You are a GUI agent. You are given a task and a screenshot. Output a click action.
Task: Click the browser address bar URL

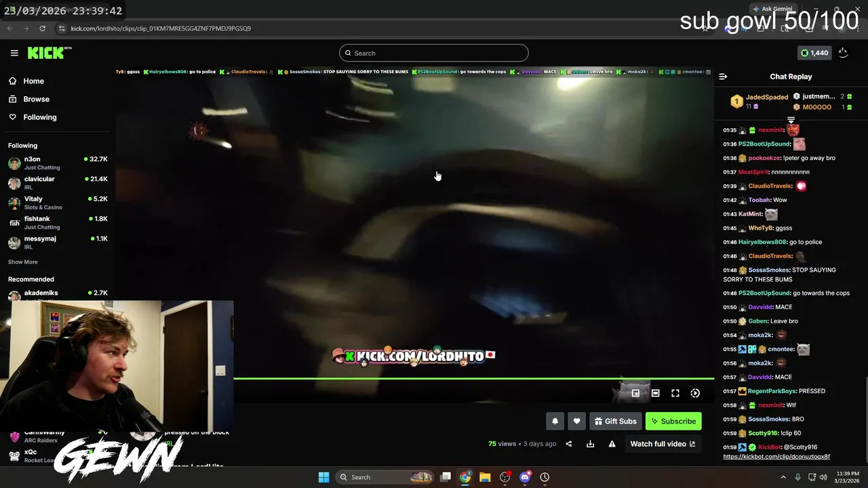click(161, 28)
